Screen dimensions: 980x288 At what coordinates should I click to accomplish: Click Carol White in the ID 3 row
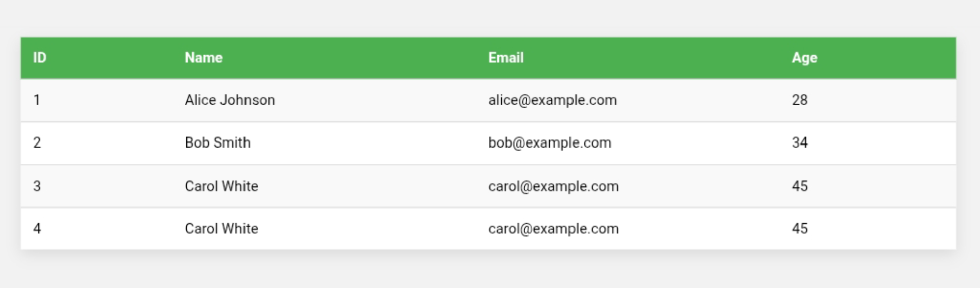coord(222,186)
